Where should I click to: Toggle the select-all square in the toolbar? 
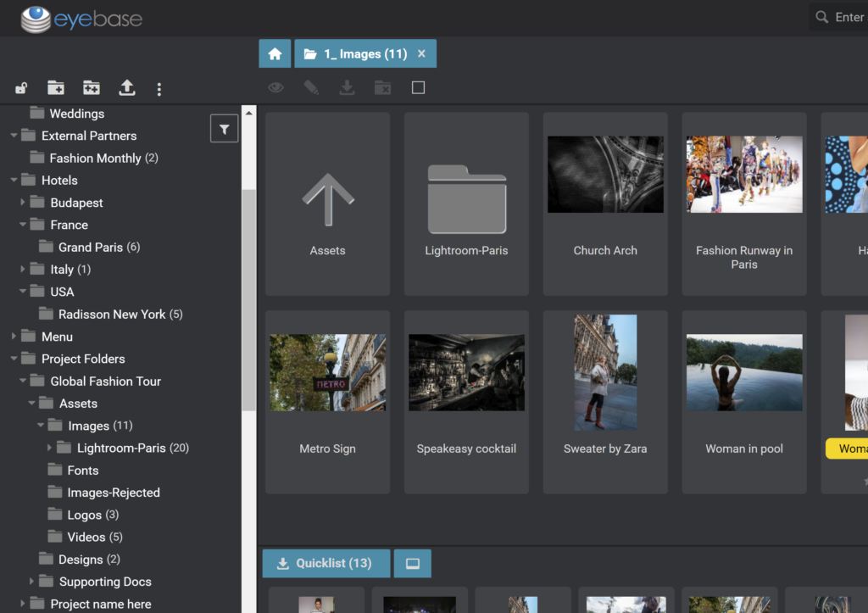click(417, 86)
